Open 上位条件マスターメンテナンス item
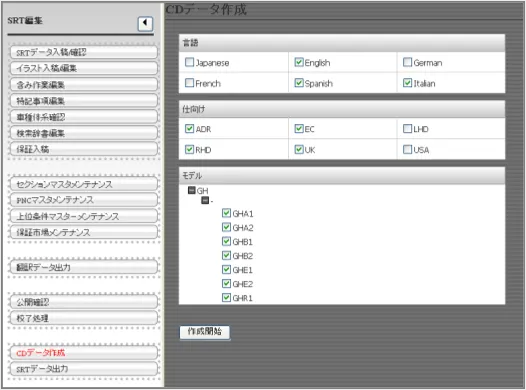The width and height of the screenshot is (526, 390). click(84, 216)
